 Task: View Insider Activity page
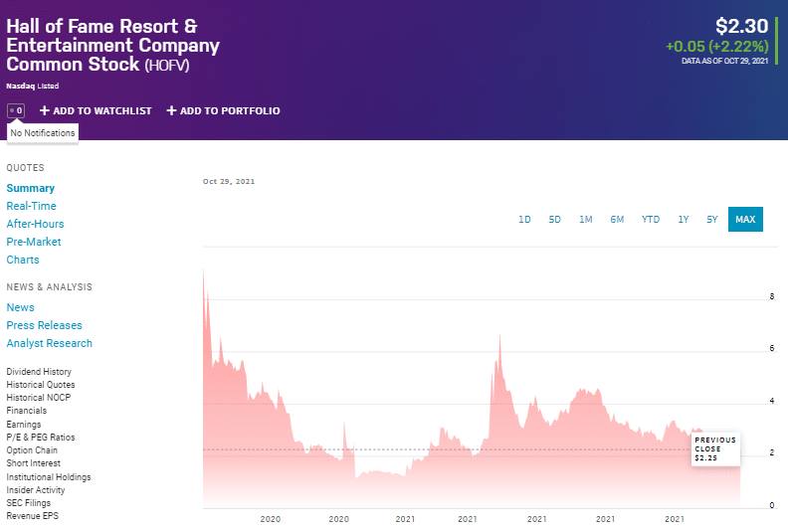tap(36, 490)
